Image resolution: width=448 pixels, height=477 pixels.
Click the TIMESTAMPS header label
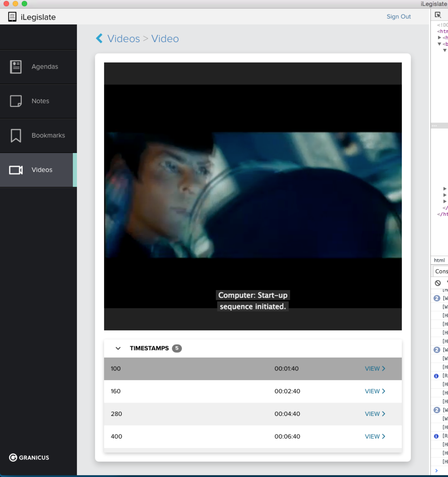(x=149, y=348)
